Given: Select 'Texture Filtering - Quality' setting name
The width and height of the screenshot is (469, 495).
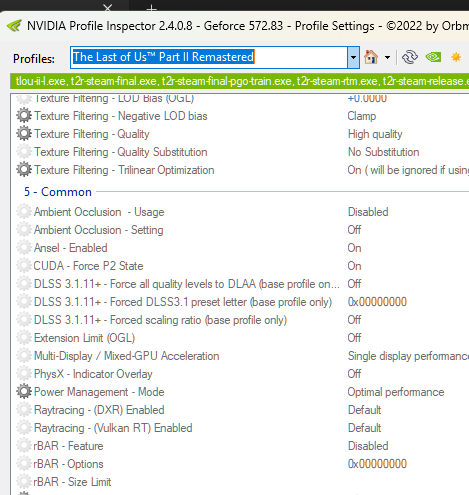Looking at the screenshot, I should click(x=92, y=134).
